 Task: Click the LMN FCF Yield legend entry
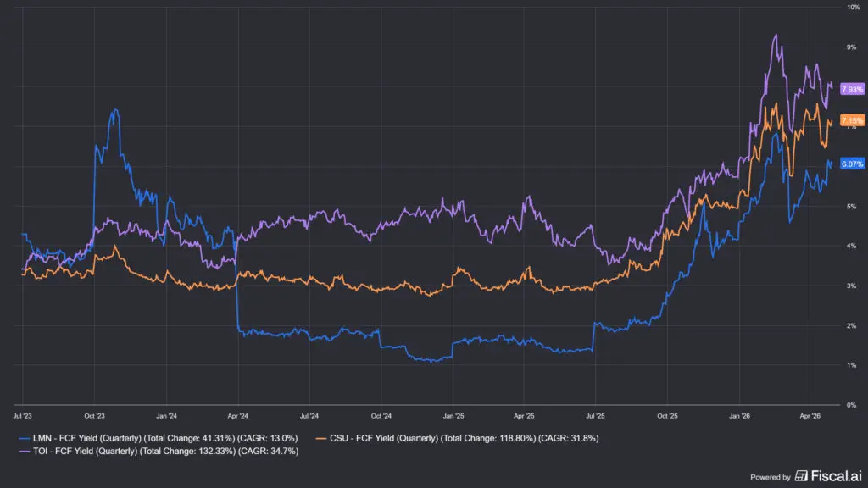click(159, 438)
